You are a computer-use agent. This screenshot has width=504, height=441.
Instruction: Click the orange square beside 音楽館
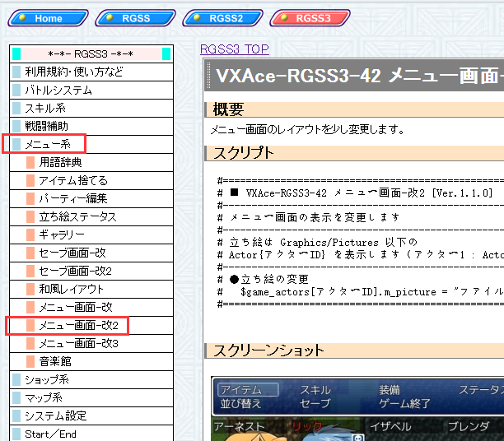(x=30, y=361)
